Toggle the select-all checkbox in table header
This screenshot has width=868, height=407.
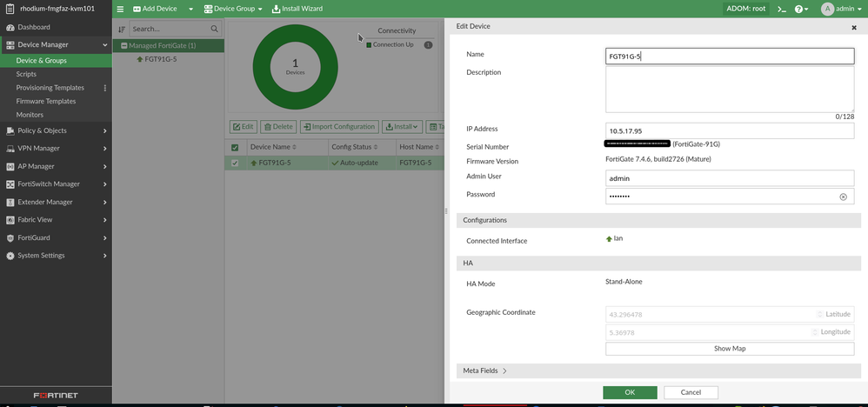point(235,147)
